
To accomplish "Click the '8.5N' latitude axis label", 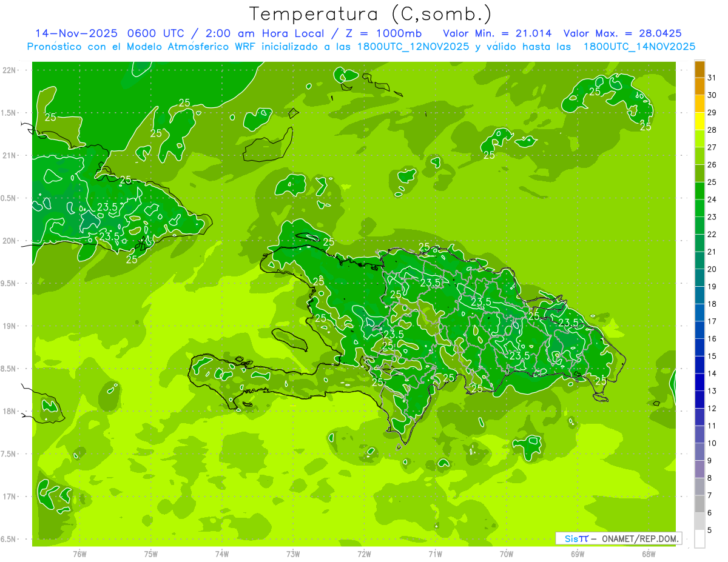I will [x=8, y=369].
